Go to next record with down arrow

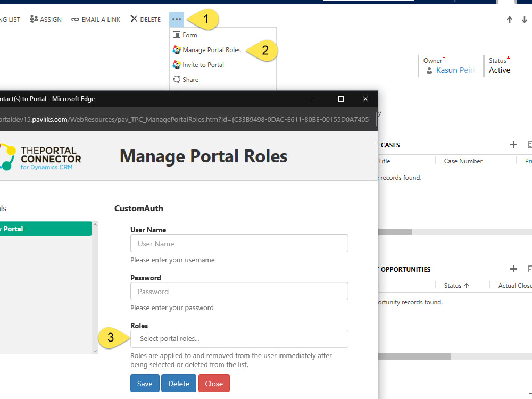(x=524, y=20)
